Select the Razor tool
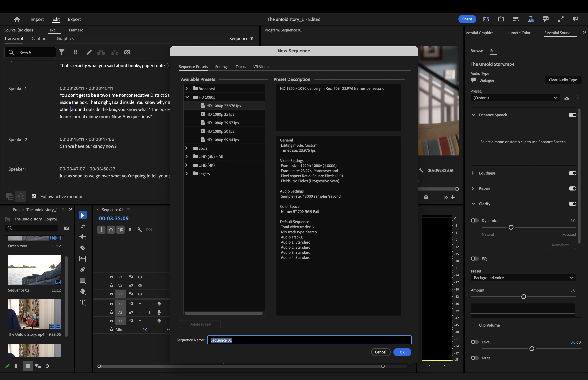The height and width of the screenshot is (380, 588). click(83, 248)
